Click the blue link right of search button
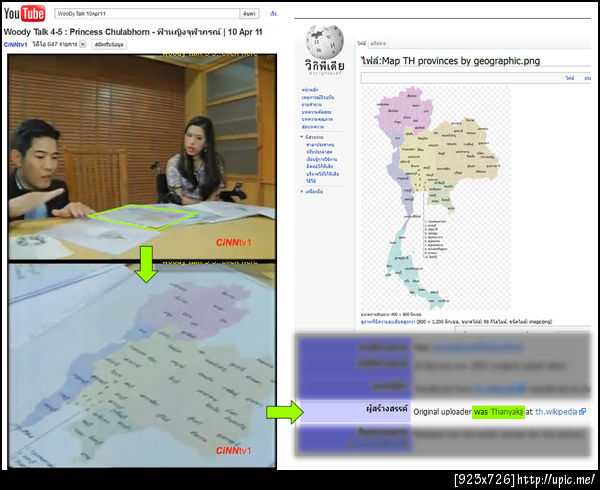The image size is (600, 490). point(273,14)
